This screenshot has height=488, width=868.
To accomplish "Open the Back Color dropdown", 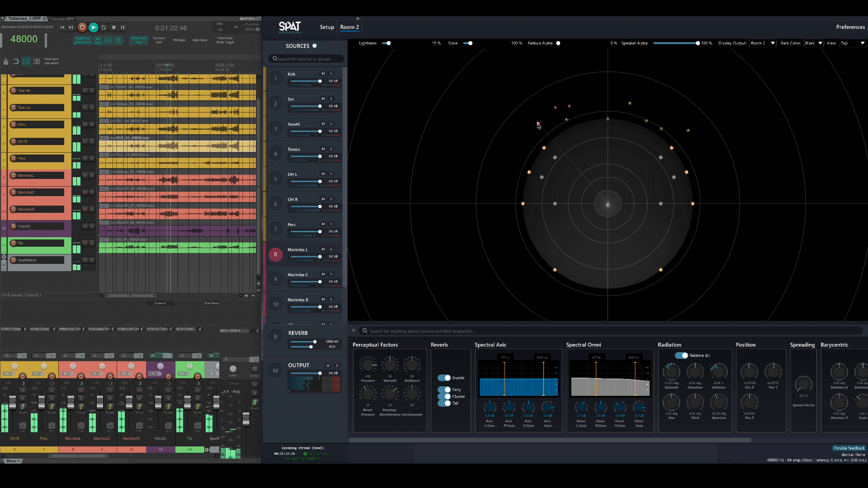I will coord(814,43).
